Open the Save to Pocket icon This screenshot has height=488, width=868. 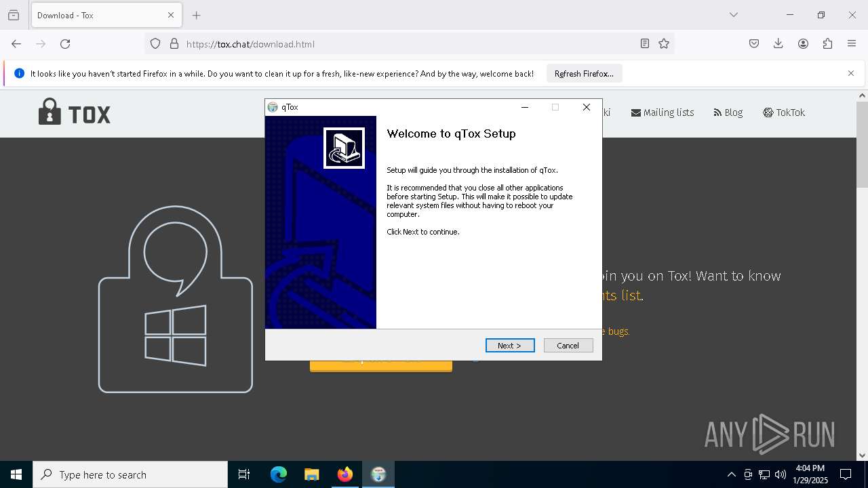pos(754,44)
